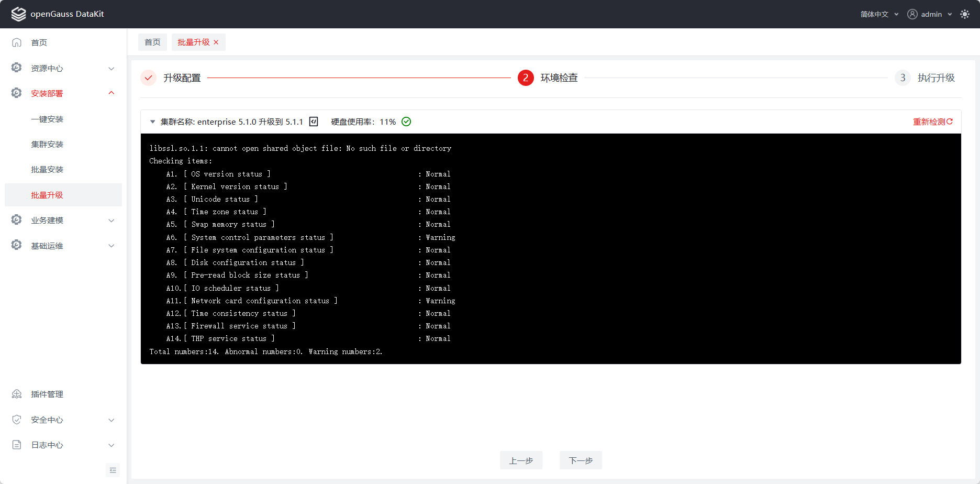
Task: Open 集群安装 from the sidebar
Action: tap(47, 144)
